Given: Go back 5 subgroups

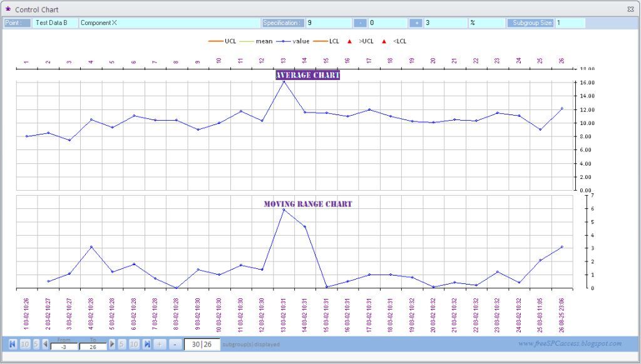Looking at the screenshot, I should tap(36, 344).
